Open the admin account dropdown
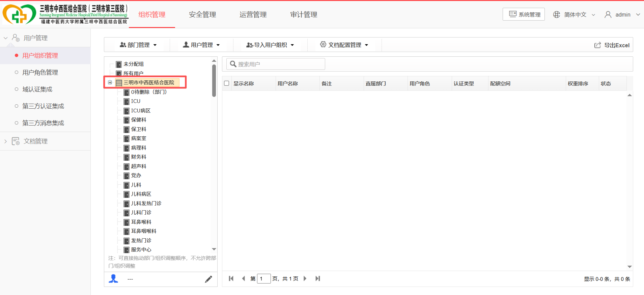 tap(622, 15)
